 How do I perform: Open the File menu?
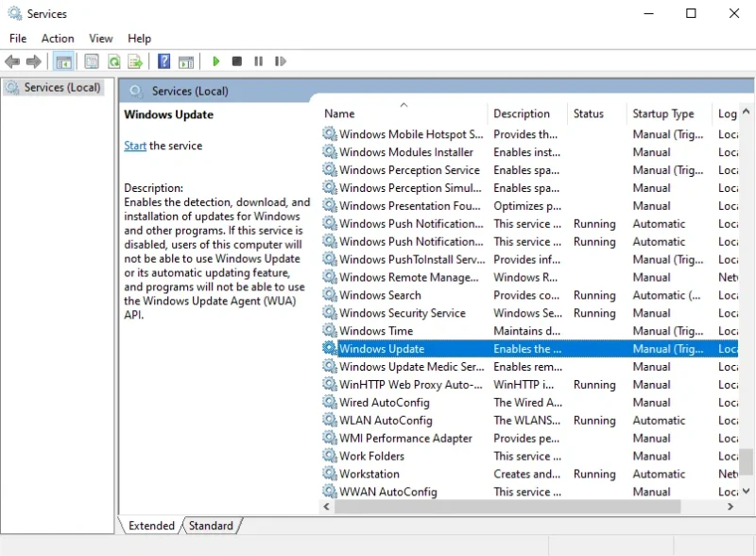18,38
